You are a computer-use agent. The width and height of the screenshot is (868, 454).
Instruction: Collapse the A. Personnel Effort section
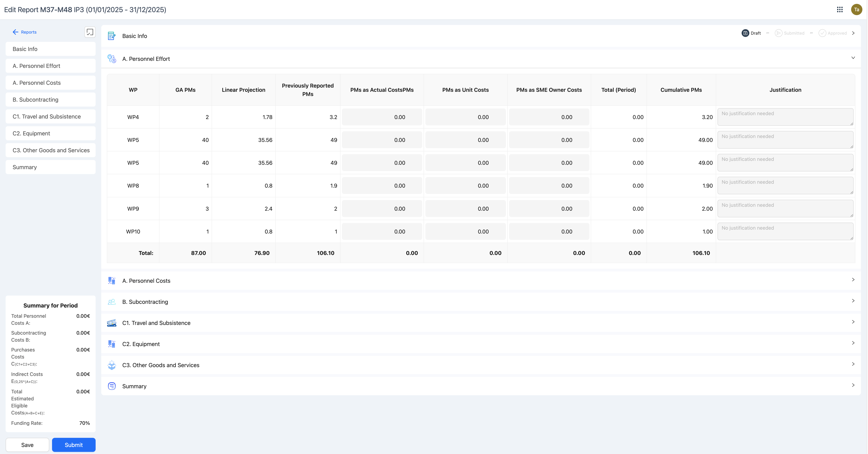(x=853, y=58)
